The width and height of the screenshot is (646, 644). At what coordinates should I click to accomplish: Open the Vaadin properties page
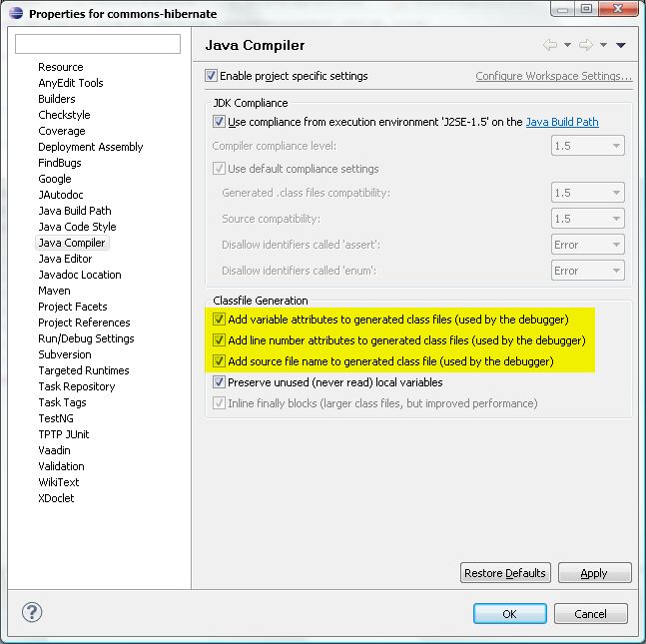tap(54, 450)
